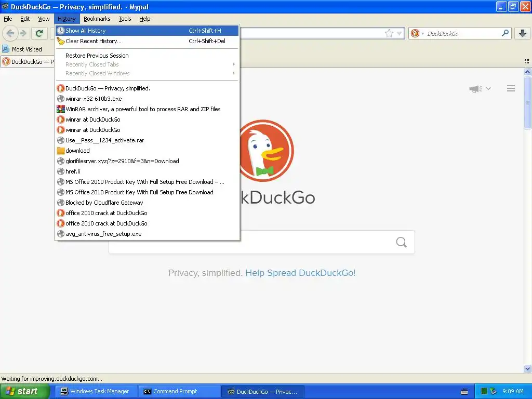Click the magnifier in the browser search box
The width and height of the screenshot is (532, 399).
point(505,33)
